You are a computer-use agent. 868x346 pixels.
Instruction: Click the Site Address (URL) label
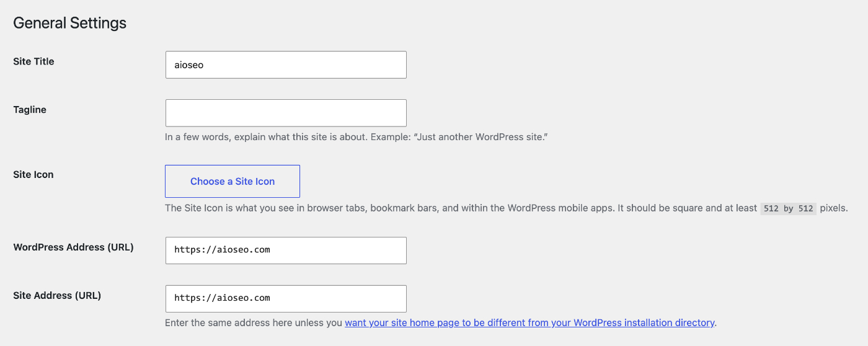[57, 296]
